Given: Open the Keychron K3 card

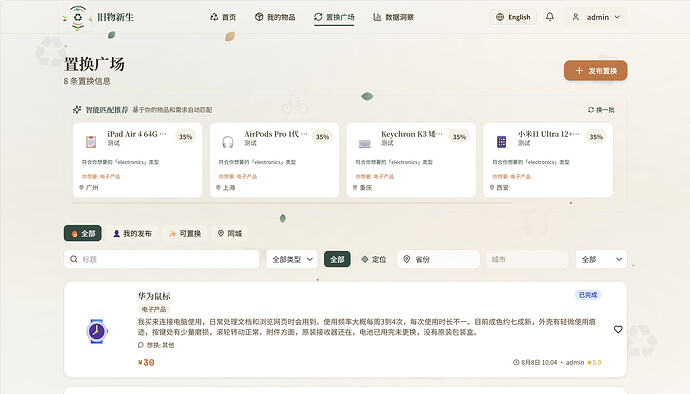Looking at the screenshot, I should pos(411,160).
